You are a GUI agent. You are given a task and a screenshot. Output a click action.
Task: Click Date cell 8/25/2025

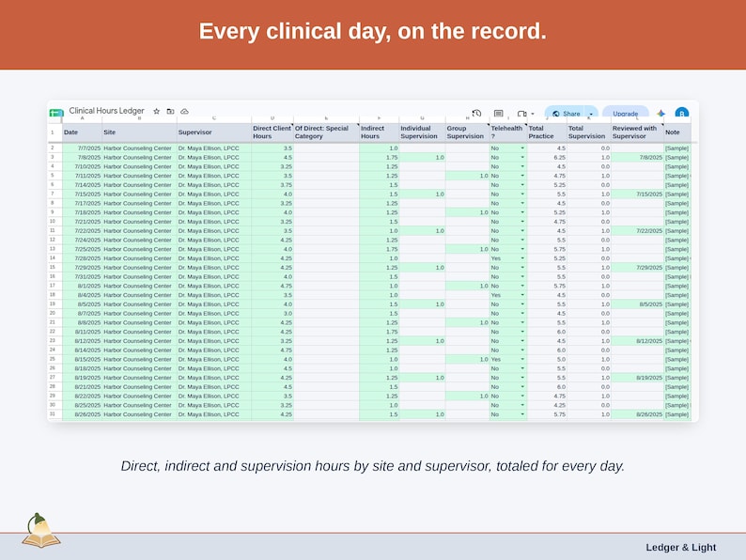pos(82,405)
